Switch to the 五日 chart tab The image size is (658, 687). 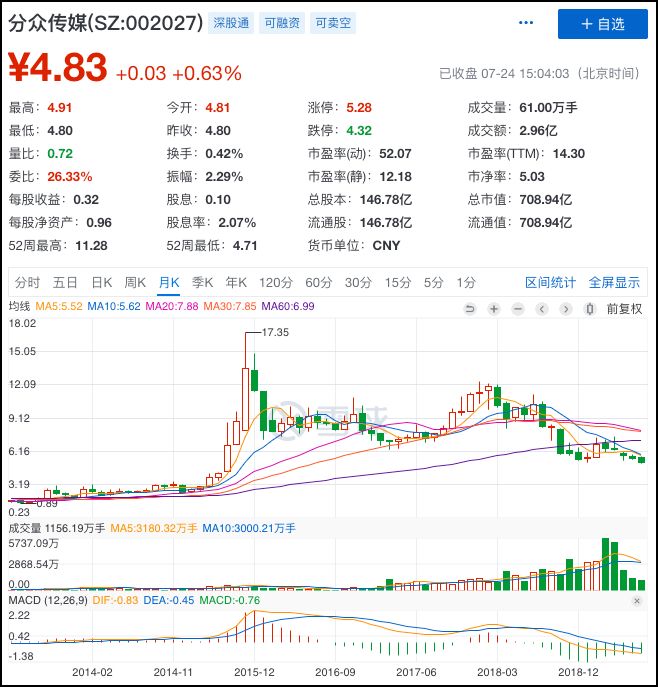65,283
